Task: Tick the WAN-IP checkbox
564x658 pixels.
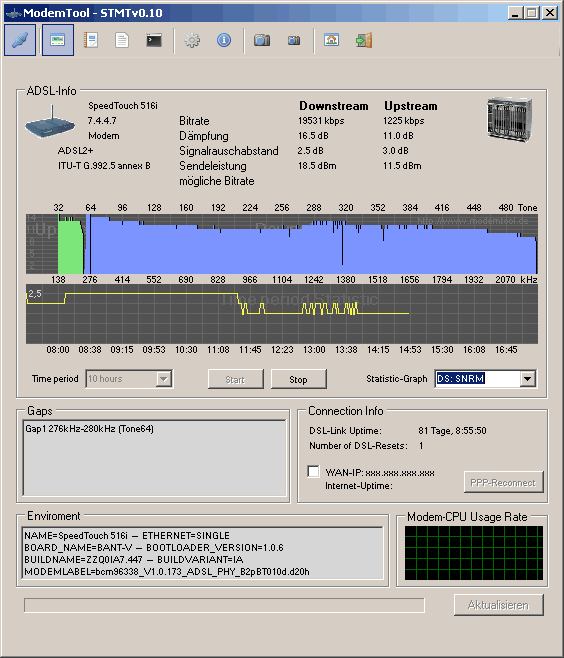Action: [x=313, y=471]
